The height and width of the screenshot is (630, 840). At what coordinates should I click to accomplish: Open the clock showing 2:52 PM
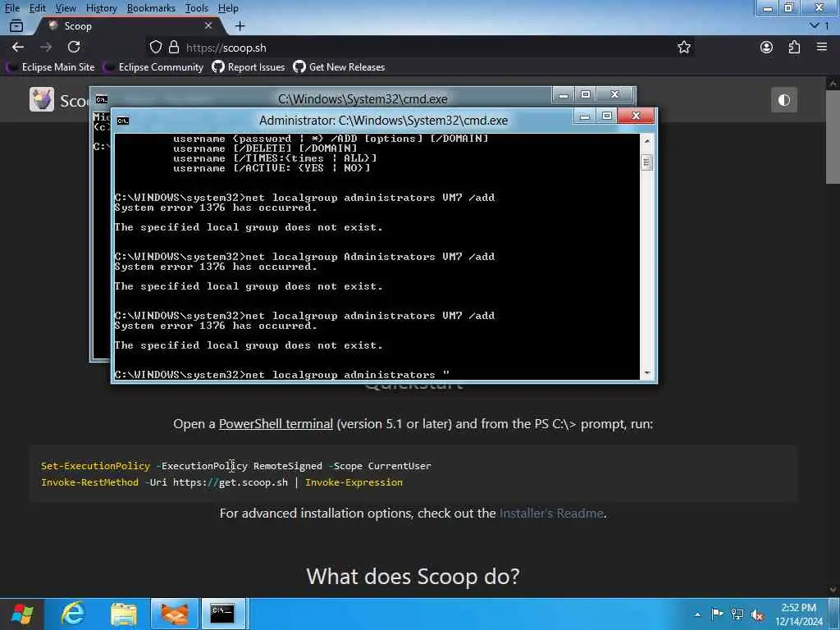[x=799, y=614]
